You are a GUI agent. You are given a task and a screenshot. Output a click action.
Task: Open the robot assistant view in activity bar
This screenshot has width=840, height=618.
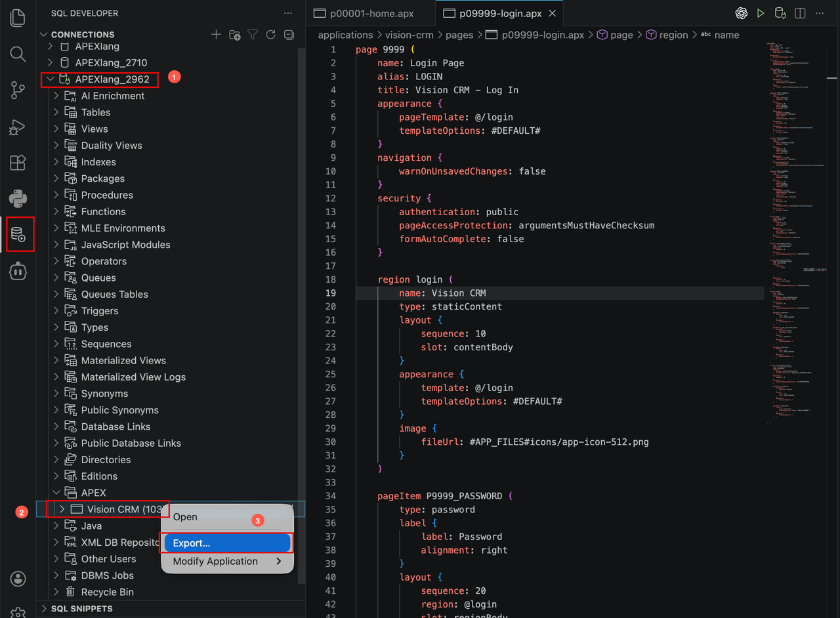[x=18, y=271]
